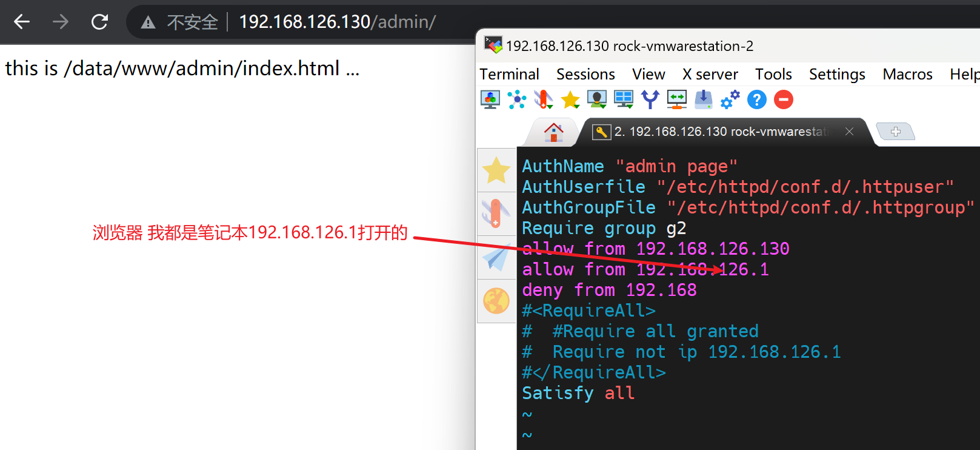This screenshot has width=980, height=450.
Task: Reload the browser page
Action: (99, 22)
